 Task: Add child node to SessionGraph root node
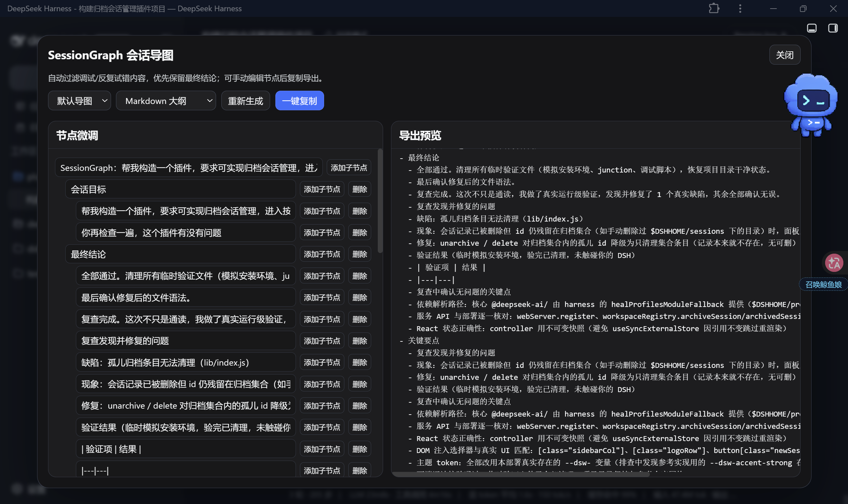[349, 168]
